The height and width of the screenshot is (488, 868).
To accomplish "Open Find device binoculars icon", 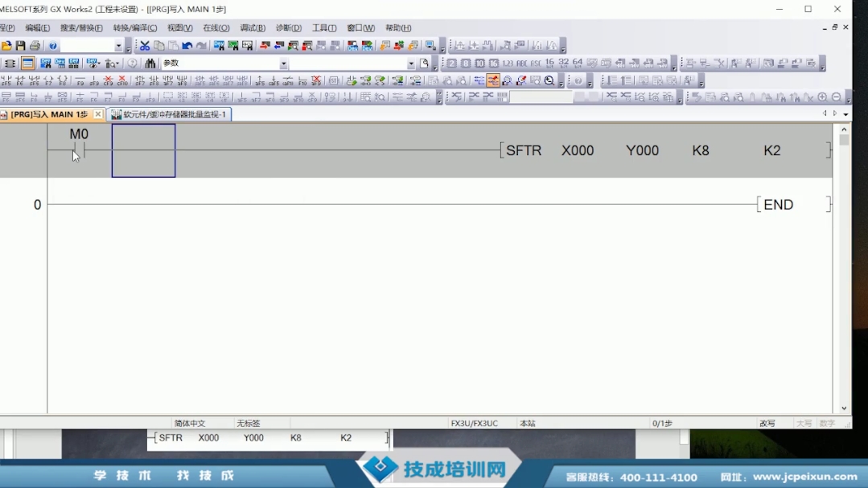I will click(150, 64).
